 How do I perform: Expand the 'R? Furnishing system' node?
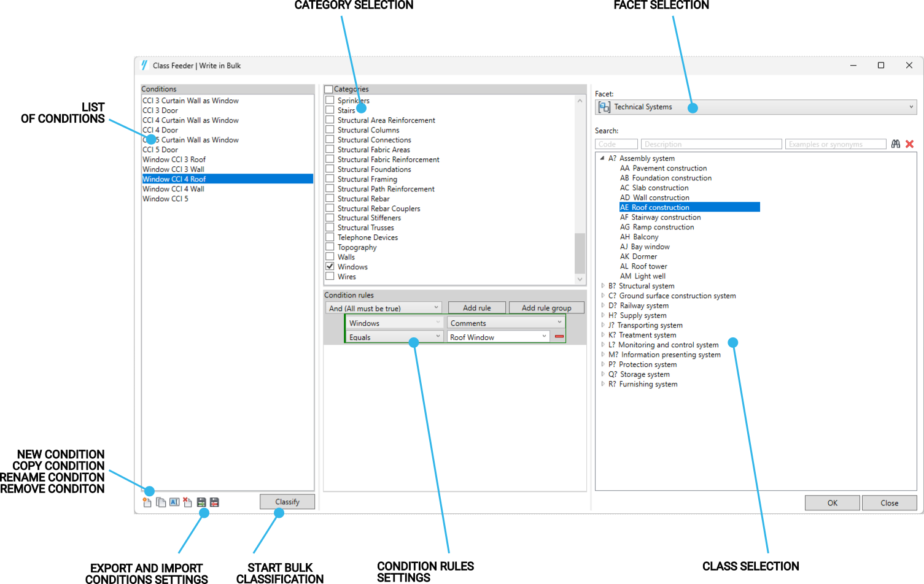[x=602, y=384]
